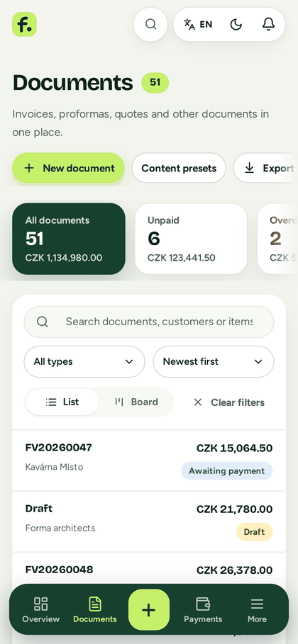298x644 pixels.
Task: Click the yellow Draft status badge
Action: [255, 532]
